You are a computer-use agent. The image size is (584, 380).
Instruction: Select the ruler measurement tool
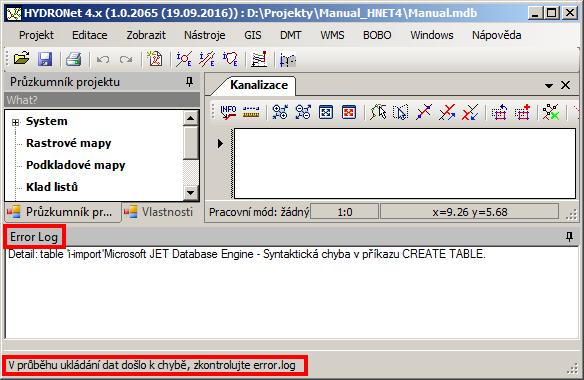(251, 112)
